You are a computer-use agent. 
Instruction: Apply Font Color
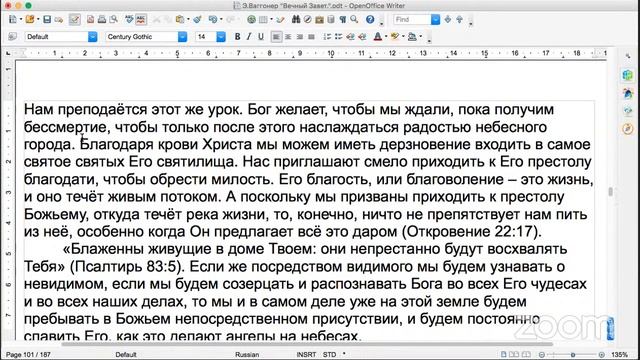378,37
